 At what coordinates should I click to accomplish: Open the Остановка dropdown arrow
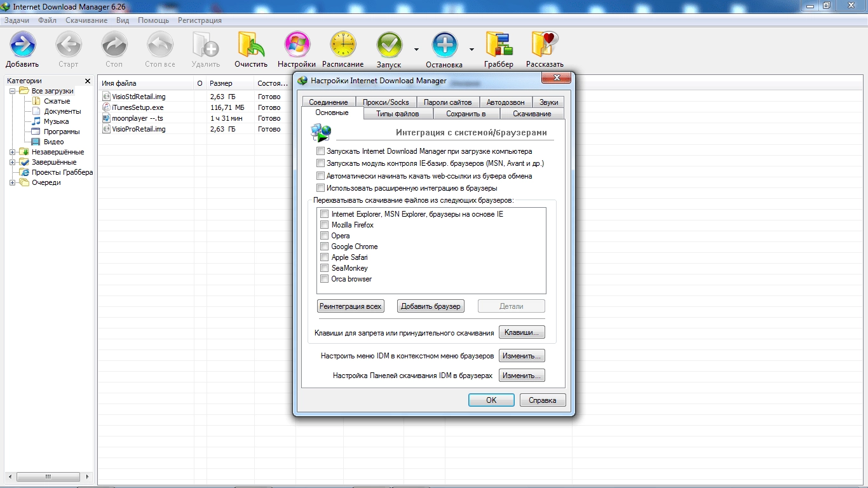472,49
